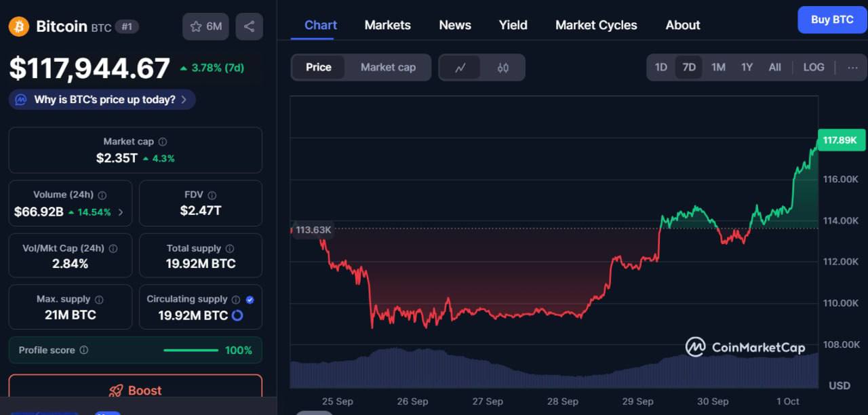This screenshot has height=415, width=868.
Task: Click the Market cap info icon
Action: click(x=163, y=142)
